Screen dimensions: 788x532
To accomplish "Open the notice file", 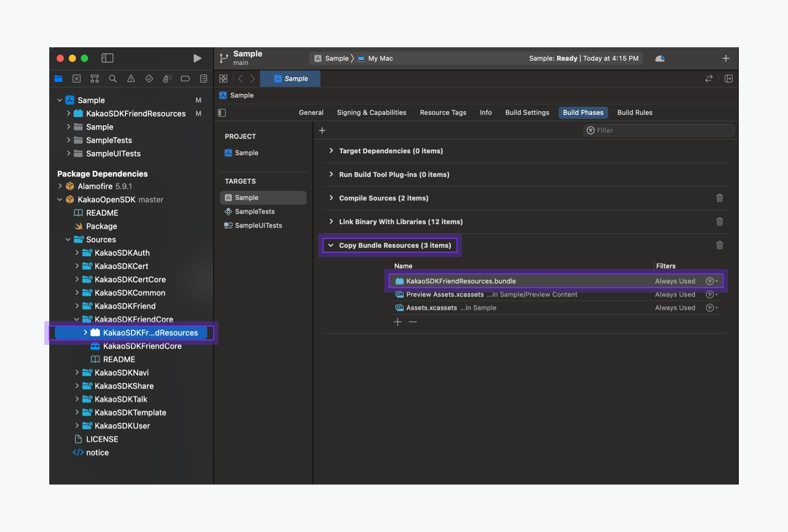I will 91,452.
